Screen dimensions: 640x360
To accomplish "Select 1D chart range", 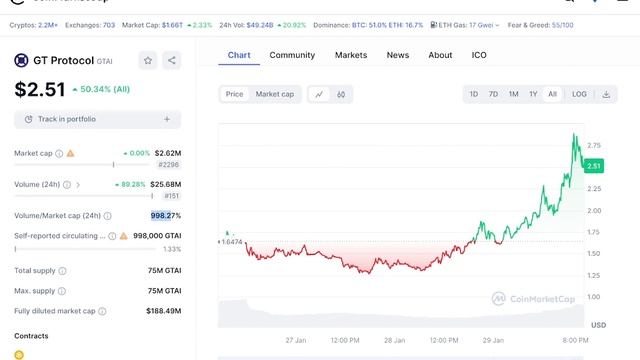I will (x=473, y=94).
